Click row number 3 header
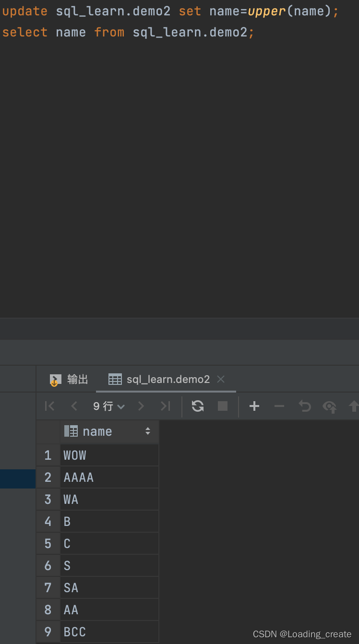The image size is (359, 644). coord(48,499)
